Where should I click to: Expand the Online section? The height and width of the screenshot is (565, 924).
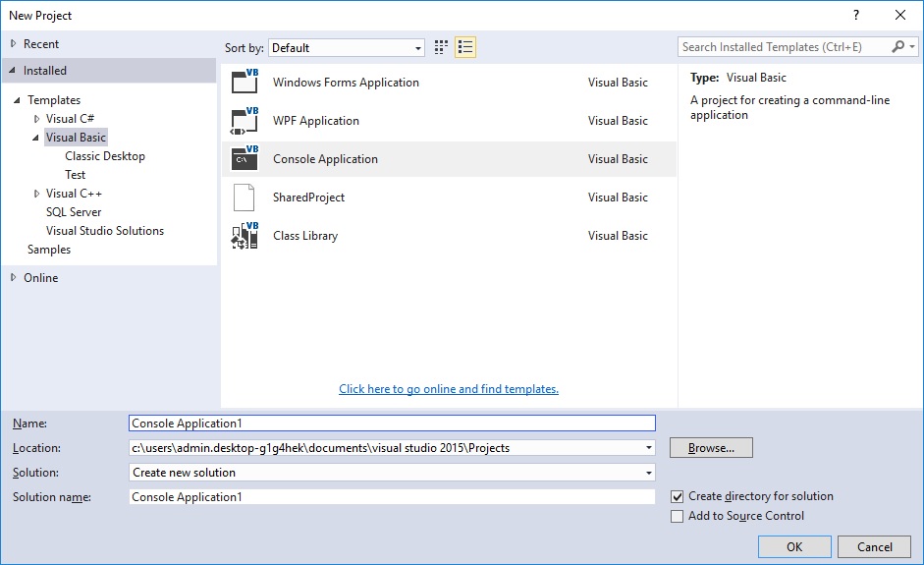point(14,278)
